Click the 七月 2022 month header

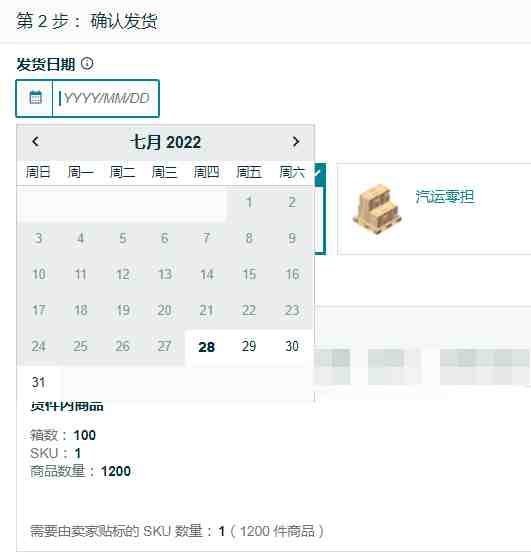[x=165, y=142]
